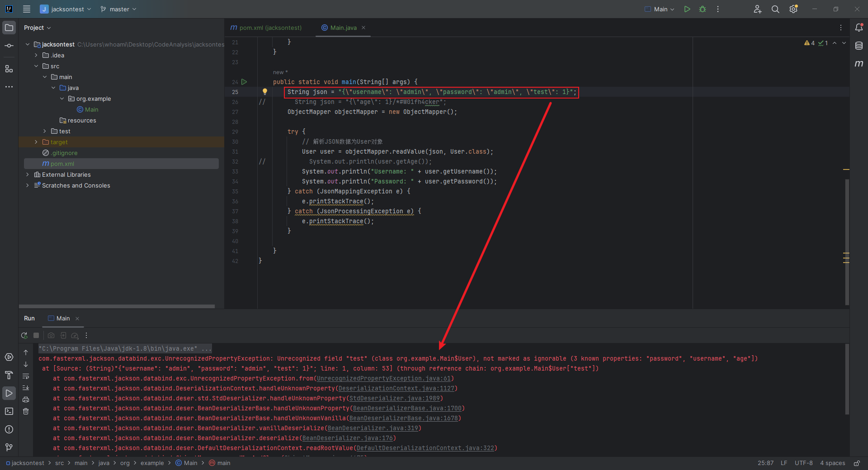Viewport: 868px width, 470px height.
Task: Open the Structure tool window
Action: point(9,69)
